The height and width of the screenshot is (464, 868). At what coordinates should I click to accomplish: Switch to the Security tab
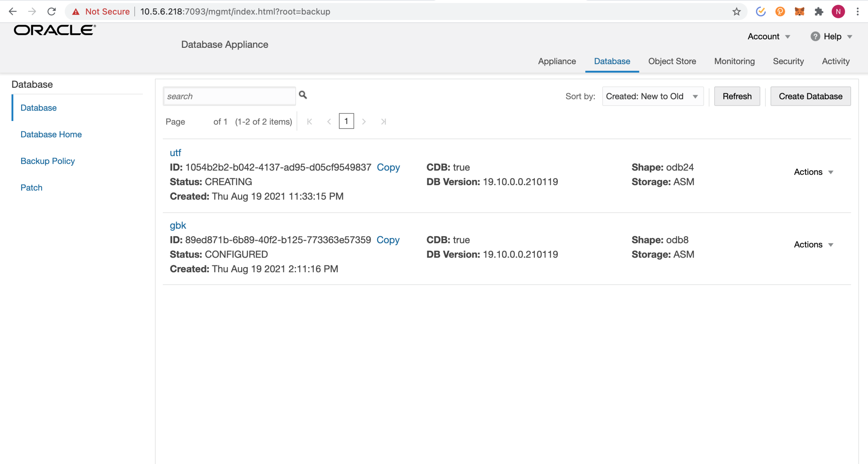coord(788,61)
